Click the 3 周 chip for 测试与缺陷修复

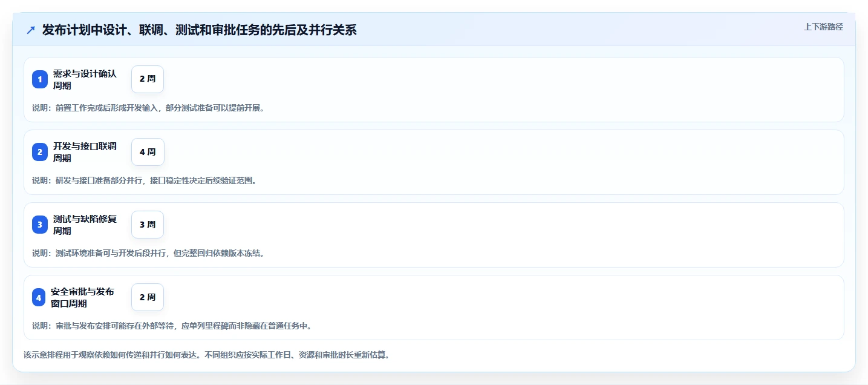[x=148, y=225]
